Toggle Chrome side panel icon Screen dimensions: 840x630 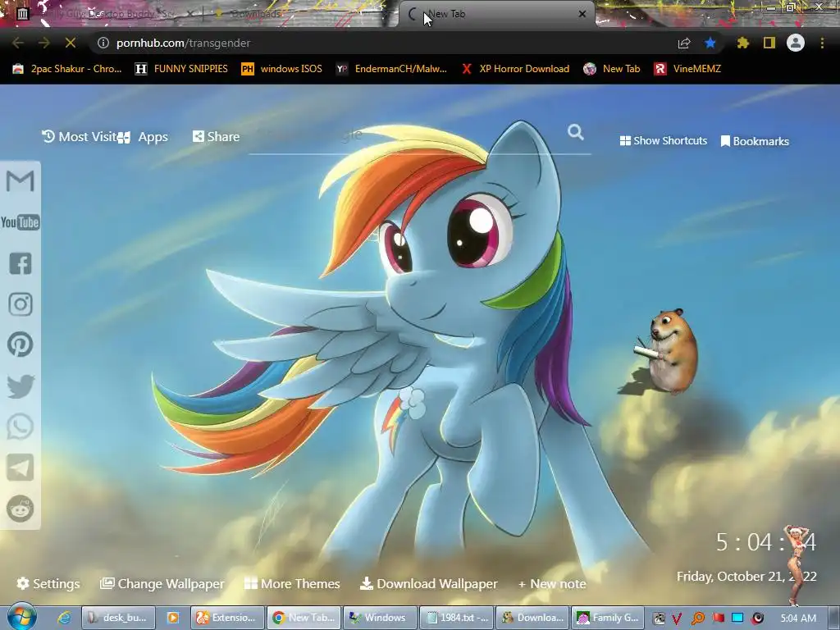[769, 43]
